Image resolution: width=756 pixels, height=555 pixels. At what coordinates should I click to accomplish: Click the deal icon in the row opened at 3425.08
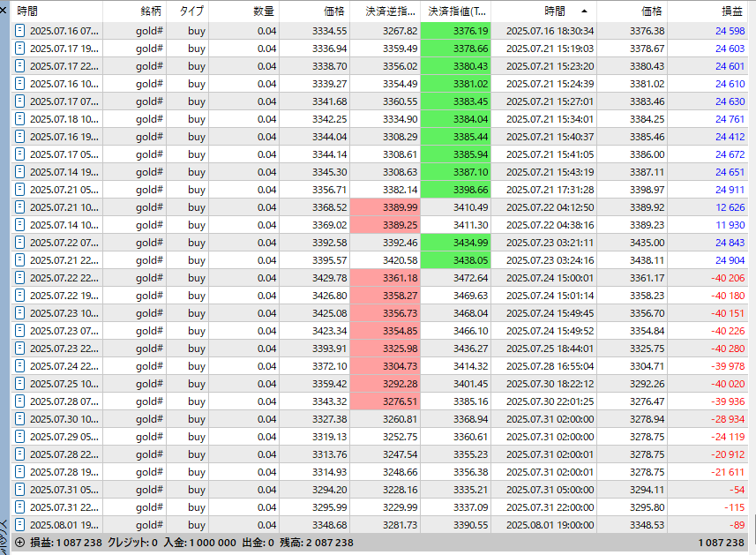click(19, 313)
